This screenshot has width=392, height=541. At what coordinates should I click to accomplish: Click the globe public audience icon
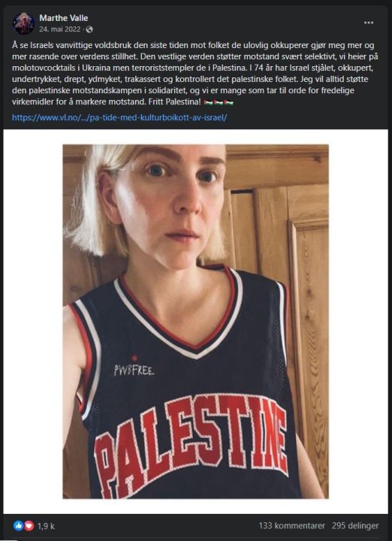click(89, 29)
